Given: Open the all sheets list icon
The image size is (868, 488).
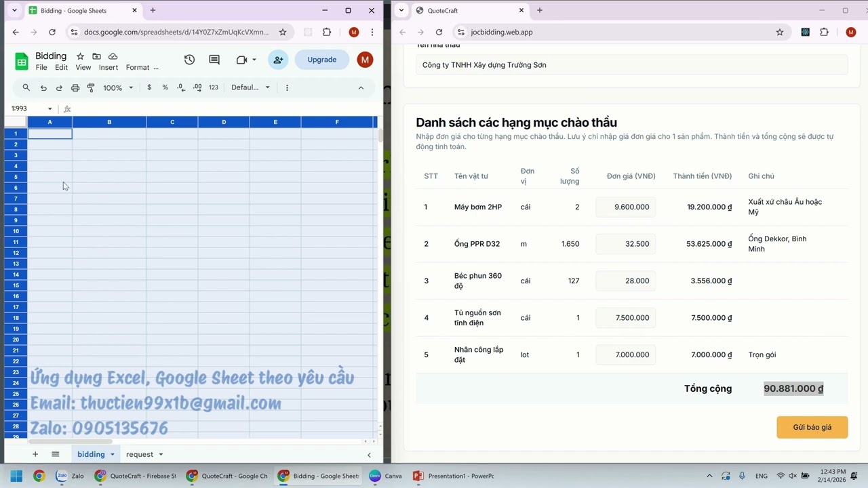Looking at the screenshot, I should click(x=56, y=454).
